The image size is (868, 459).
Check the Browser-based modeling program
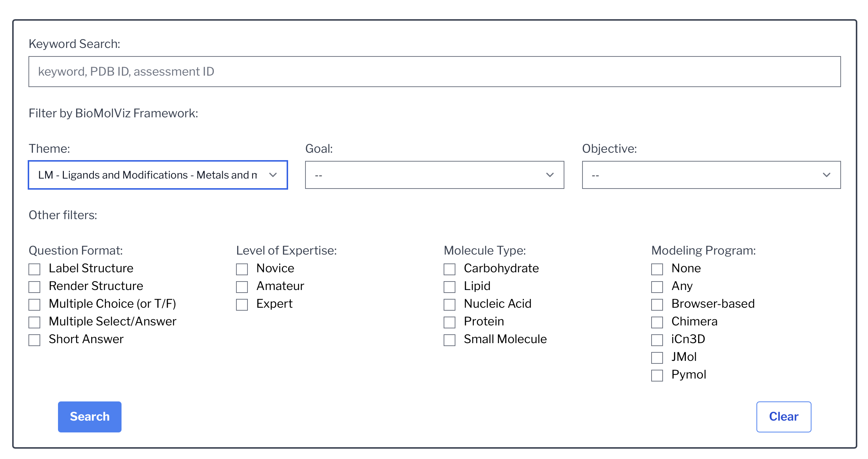(x=657, y=304)
